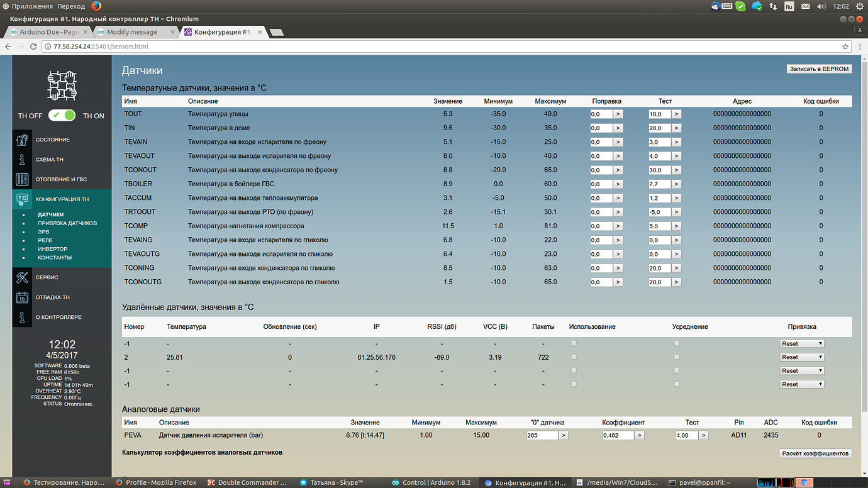This screenshot has height=488, width=868.
Task: Open the last row's Reset dropdown
Action: 801,384
